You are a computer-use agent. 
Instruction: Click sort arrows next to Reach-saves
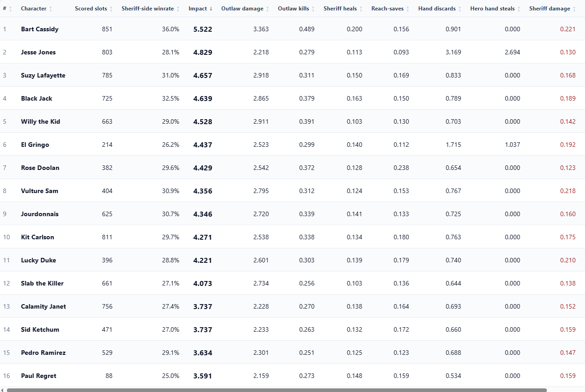pyautogui.click(x=408, y=9)
